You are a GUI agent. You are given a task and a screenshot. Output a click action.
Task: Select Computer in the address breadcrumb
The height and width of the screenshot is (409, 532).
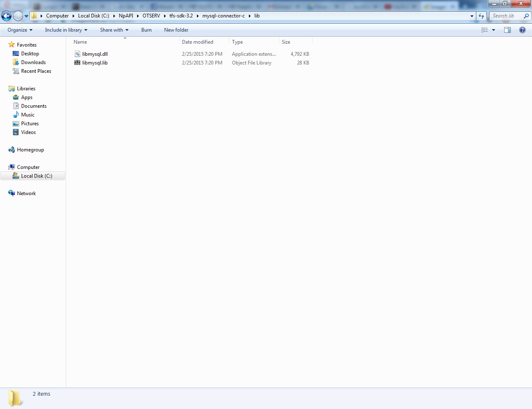point(57,16)
